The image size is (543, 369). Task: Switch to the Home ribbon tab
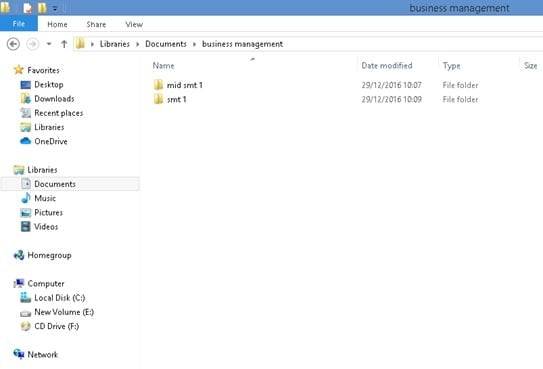[x=57, y=24]
